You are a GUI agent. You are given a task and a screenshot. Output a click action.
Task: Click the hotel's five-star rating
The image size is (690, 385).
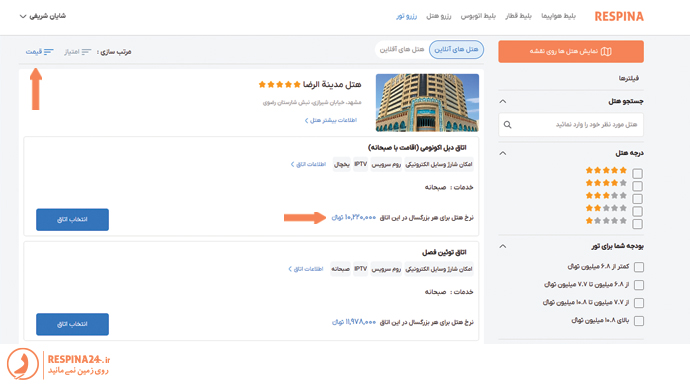tap(279, 84)
